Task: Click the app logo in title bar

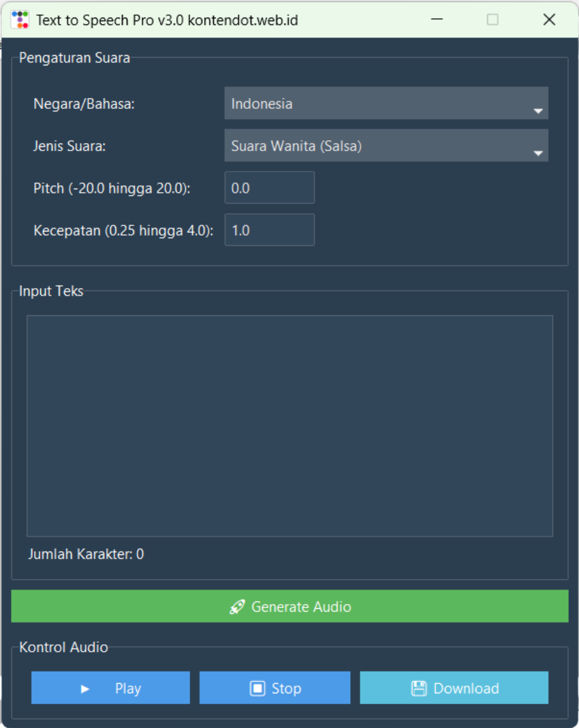Action: click(x=20, y=20)
